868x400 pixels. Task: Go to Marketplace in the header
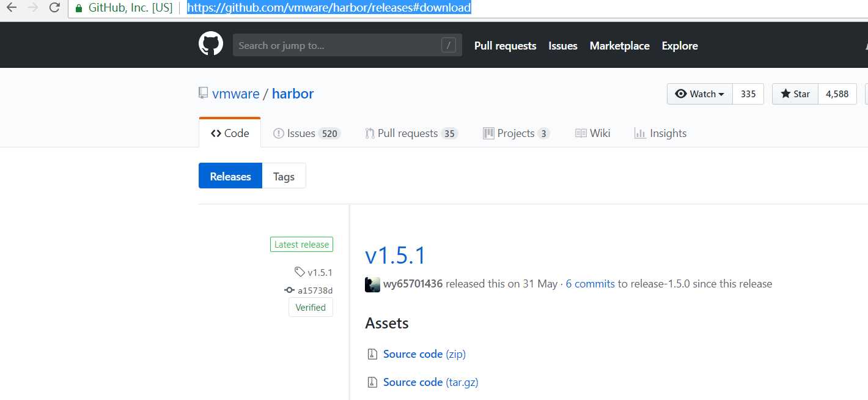[619, 46]
